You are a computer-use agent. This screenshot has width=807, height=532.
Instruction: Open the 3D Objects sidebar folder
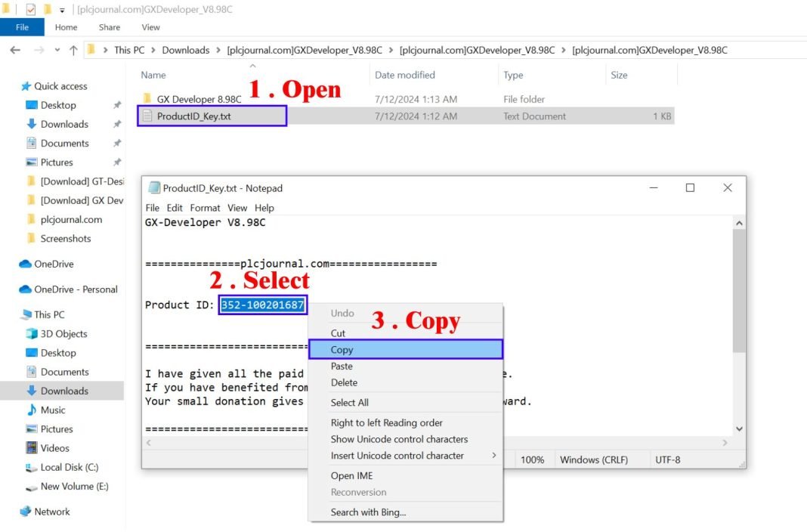(x=63, y=334)
